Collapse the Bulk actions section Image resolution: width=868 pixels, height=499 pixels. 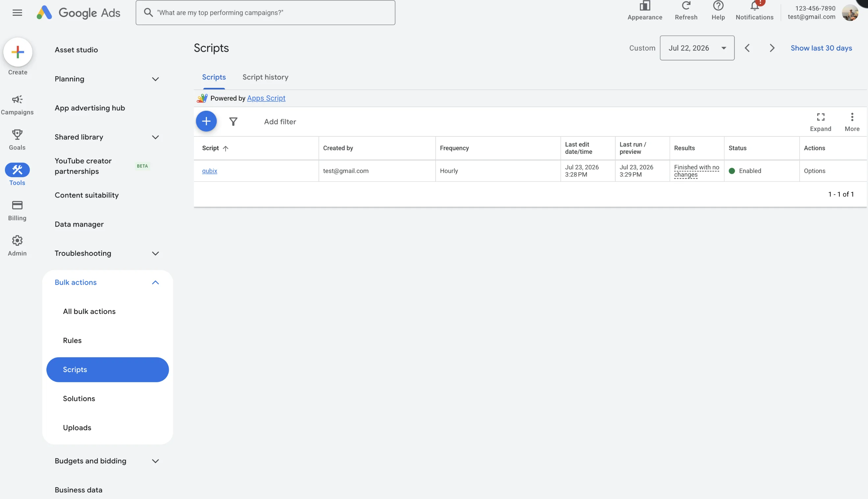coord(155,283)
